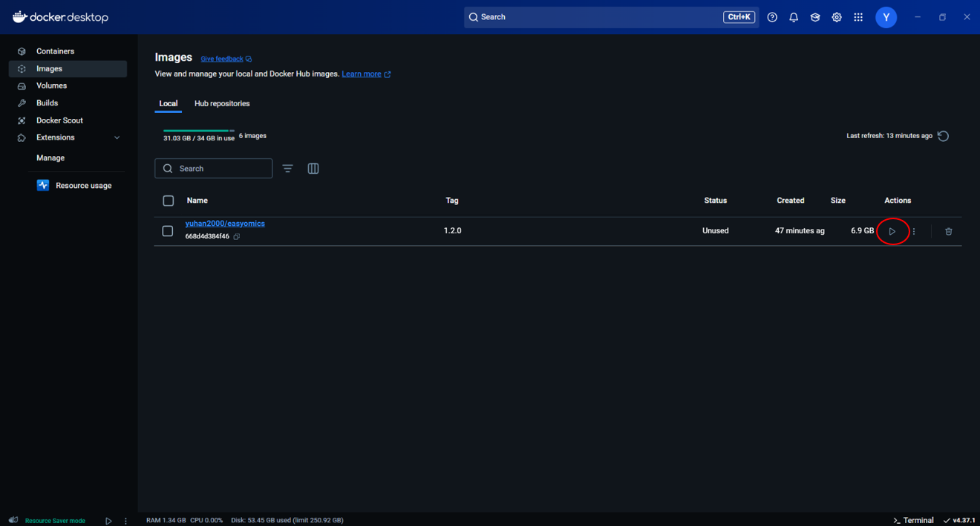Click the Resource Saver mode label
This screenshot has width=980, height=526.
click(55, 521)
